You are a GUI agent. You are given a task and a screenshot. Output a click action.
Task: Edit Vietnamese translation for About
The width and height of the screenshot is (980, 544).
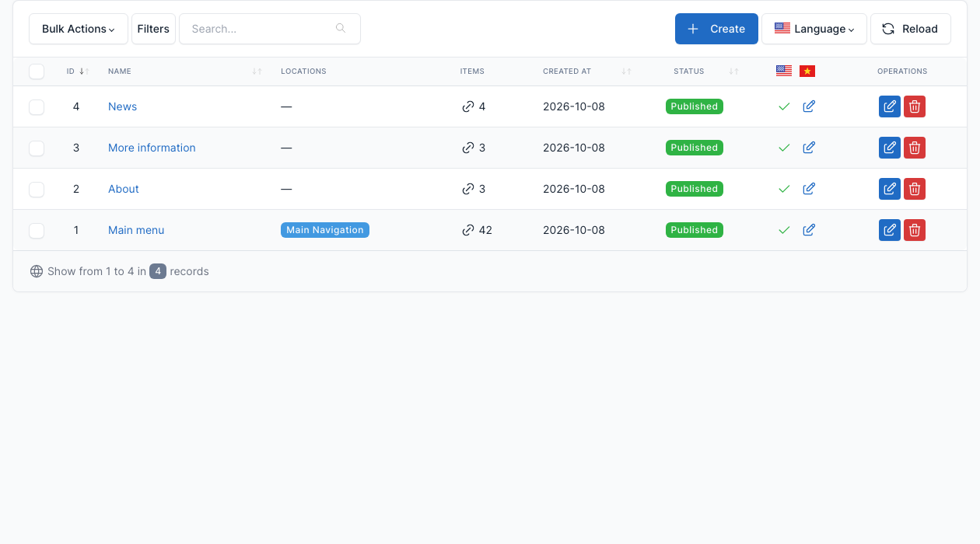click(x=809, y=189)
